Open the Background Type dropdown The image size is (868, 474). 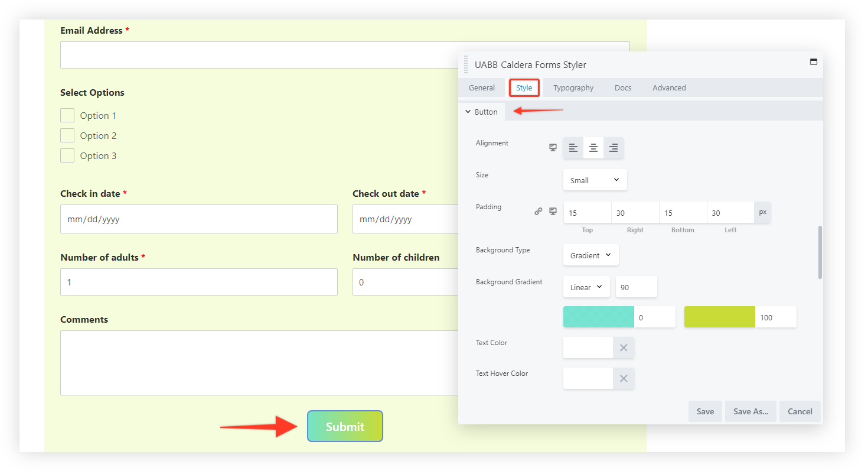click(x=590, y=255)
